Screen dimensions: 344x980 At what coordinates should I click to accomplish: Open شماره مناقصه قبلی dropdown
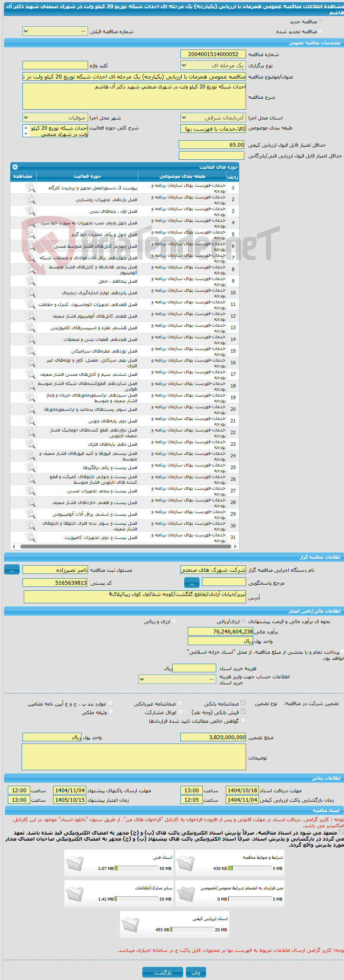point(55,32)
